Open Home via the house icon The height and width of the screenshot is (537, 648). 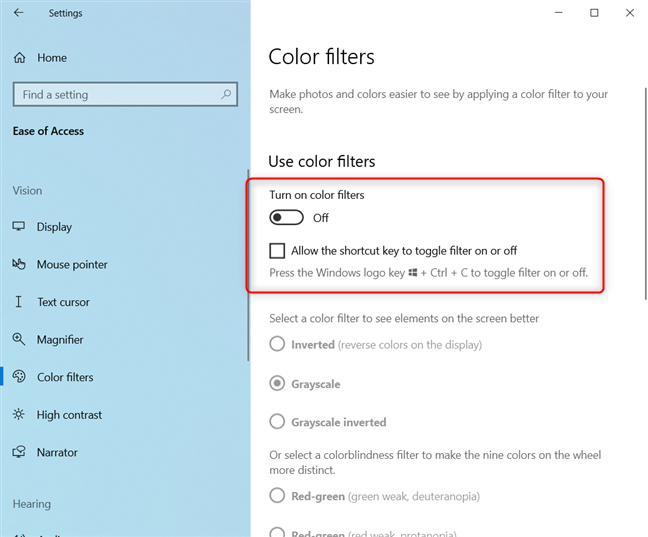(19, 58)
